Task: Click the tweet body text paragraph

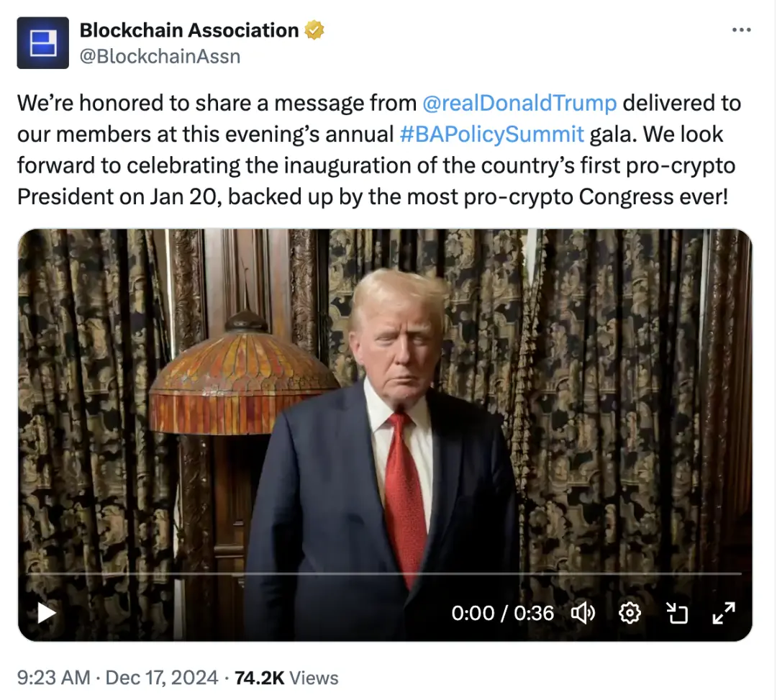Action: pyautogui.click(x=379, y=150)
